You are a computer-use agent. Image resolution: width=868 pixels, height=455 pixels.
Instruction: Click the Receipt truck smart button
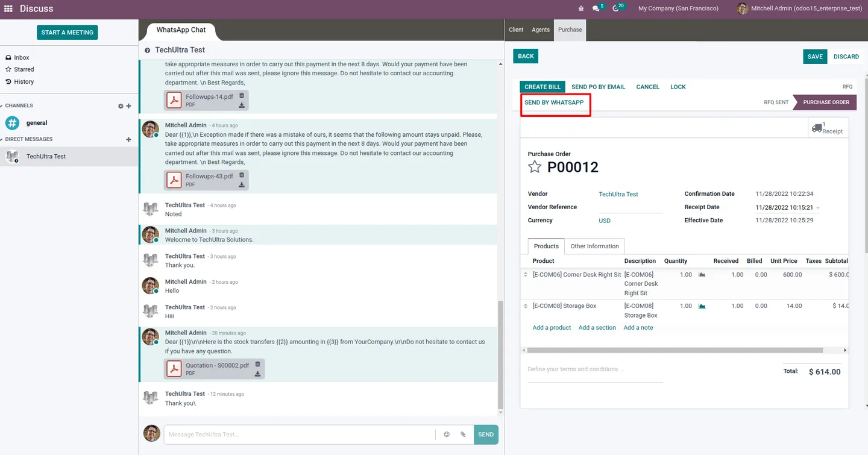[x=828, y=128]
